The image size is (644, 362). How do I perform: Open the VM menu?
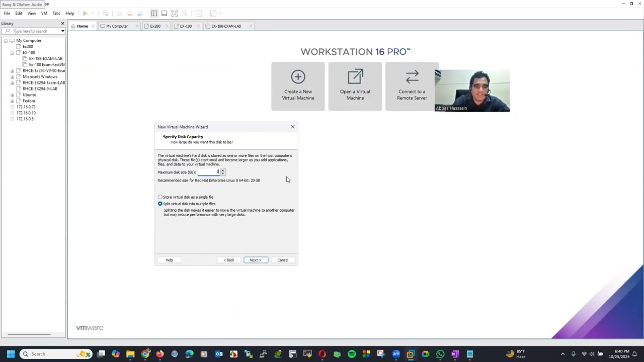(44, 14)
